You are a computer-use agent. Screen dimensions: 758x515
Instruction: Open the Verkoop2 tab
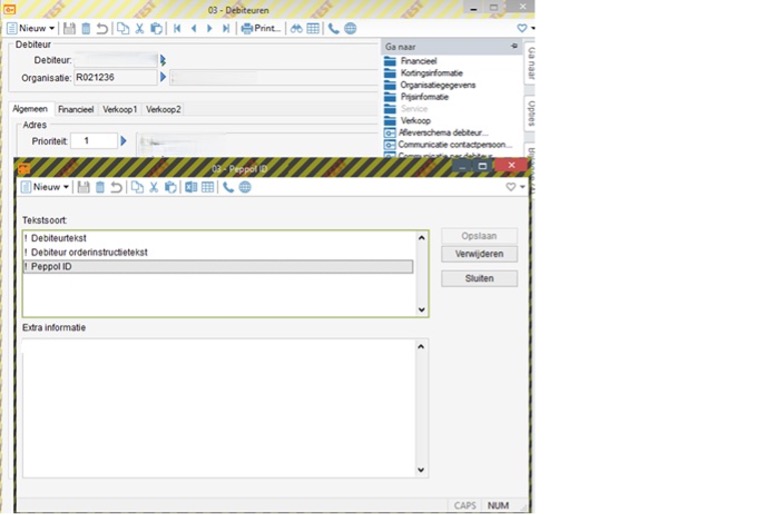click(x=163, y=109)
